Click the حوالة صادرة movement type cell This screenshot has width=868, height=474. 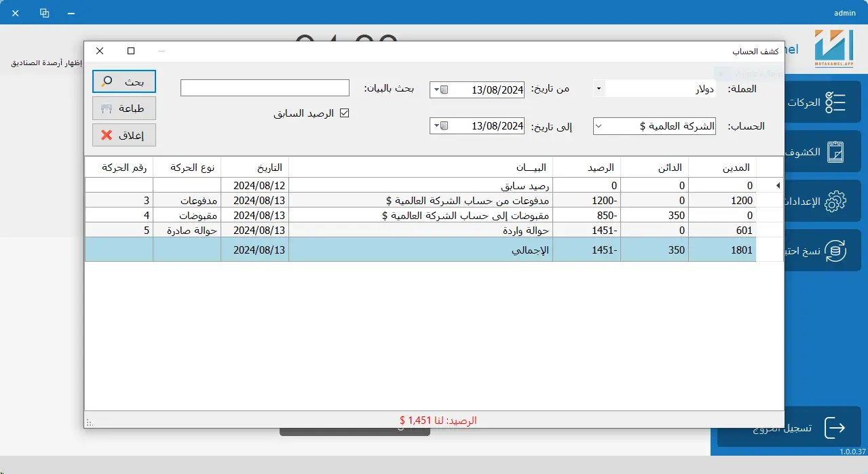tap(187, 230)
